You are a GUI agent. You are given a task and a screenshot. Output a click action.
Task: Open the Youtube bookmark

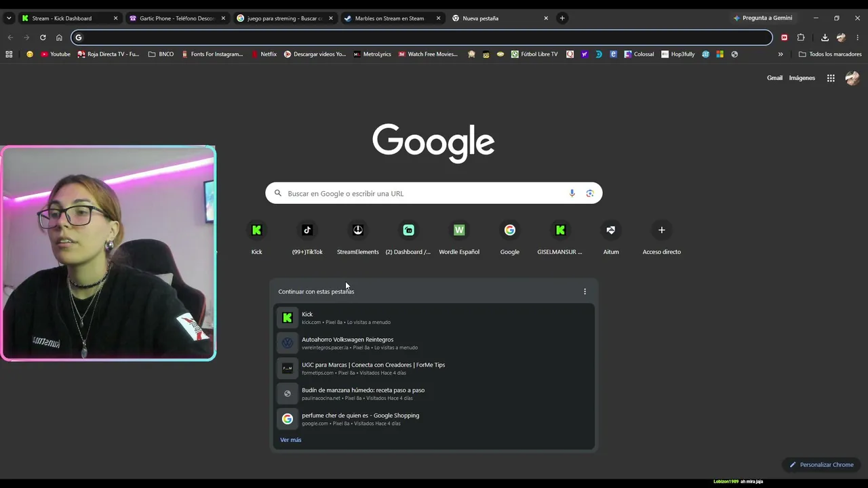tap(56, 54)
